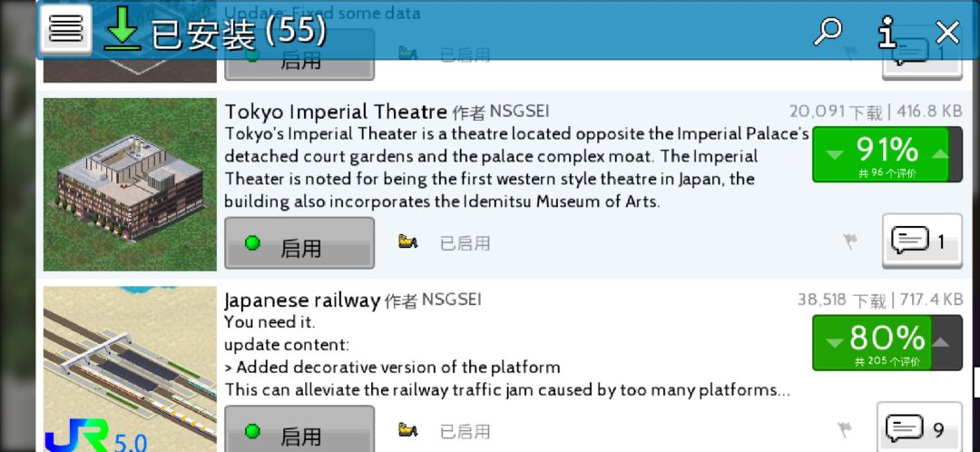Click folder icon for Japanese railway
Viewport: 980px width, 452px height.
point(407,429)
